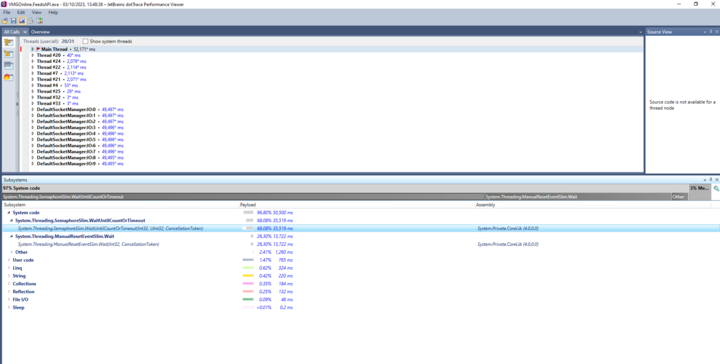Screen dimensions: 720x364
Task: Expand the Main Thread node
Action: (x=33, y=49)
